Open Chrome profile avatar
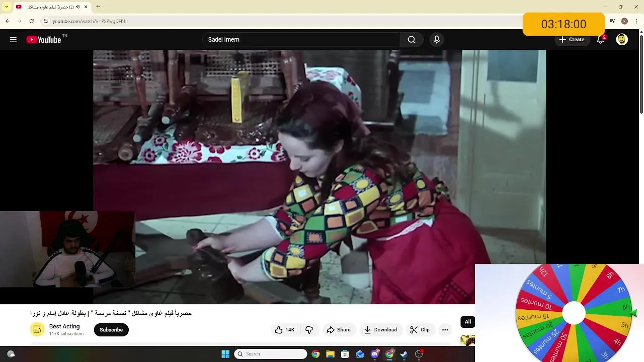 point(624,21)
